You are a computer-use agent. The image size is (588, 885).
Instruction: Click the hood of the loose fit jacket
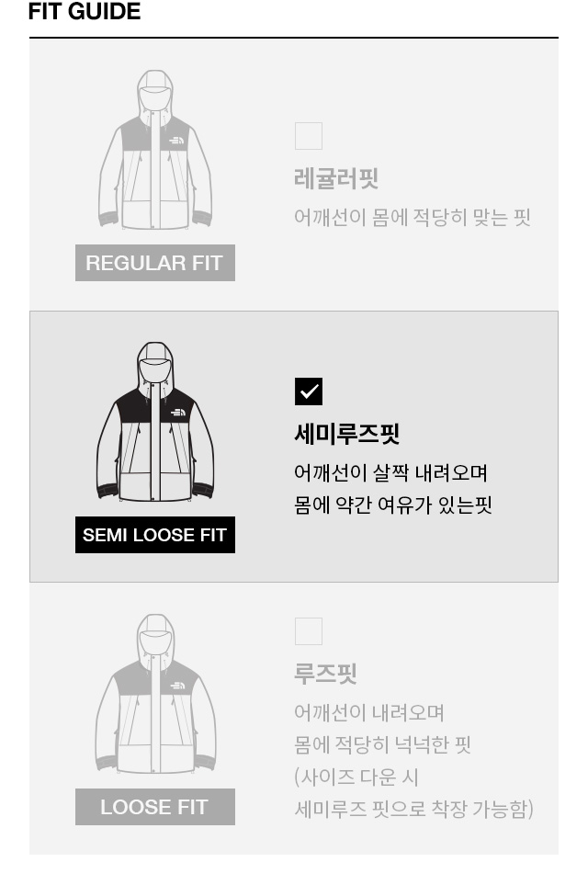pos(155,635)
